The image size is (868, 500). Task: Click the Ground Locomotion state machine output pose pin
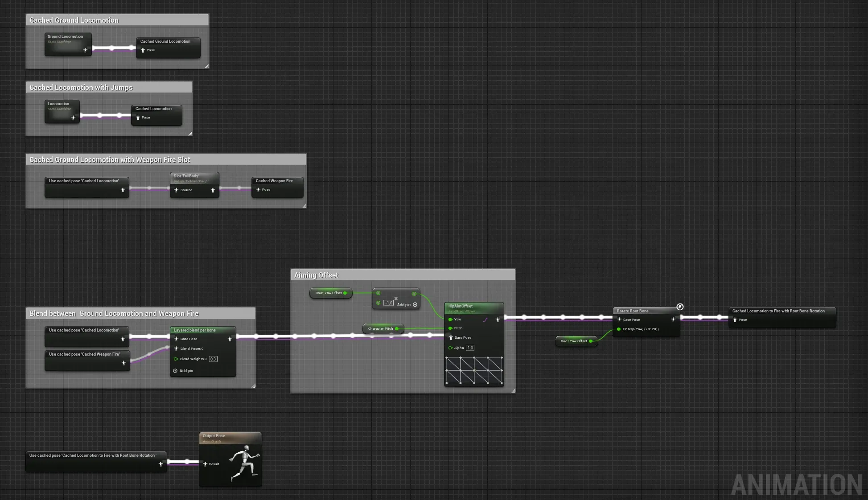[x=85, y=50]
